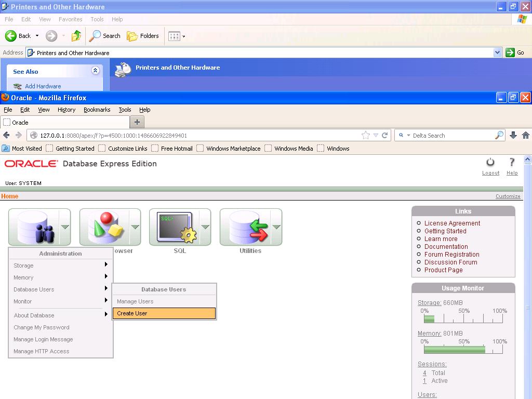Select Change My Password menu item

click(42, 327)
